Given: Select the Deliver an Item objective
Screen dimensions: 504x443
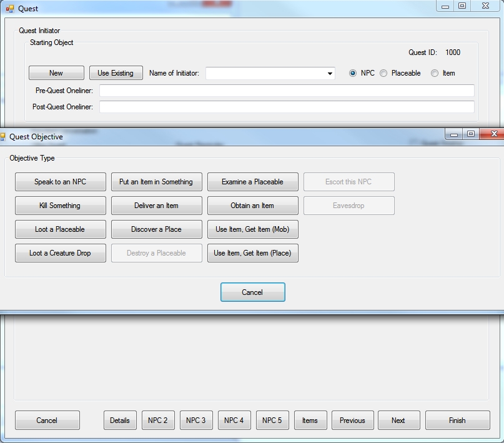Looking at the screenshot, I should click(x=157, y=206).
